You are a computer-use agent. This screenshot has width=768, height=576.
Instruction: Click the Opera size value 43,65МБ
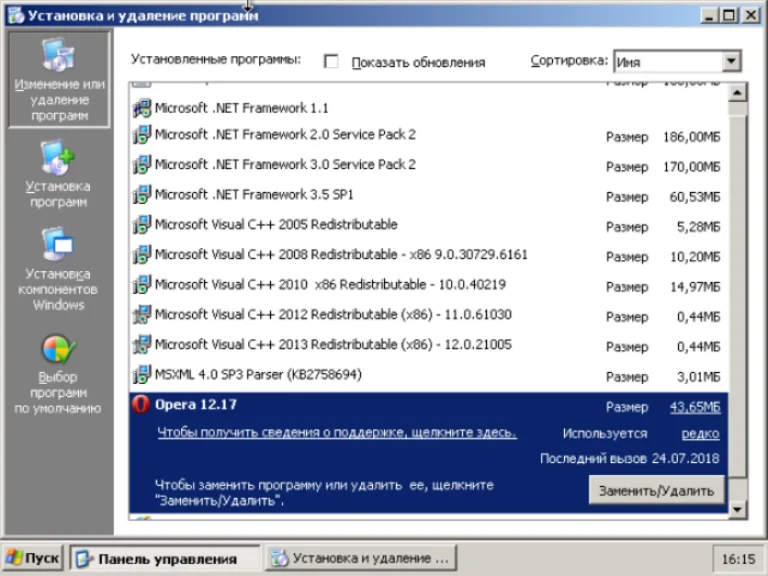[695, 407]
